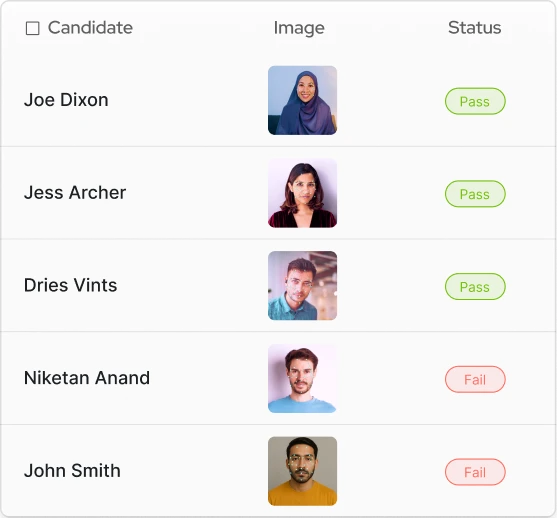Select the candidate name Niketan Anand
Screen dimensions: 557x518
[x=87, y=378]
